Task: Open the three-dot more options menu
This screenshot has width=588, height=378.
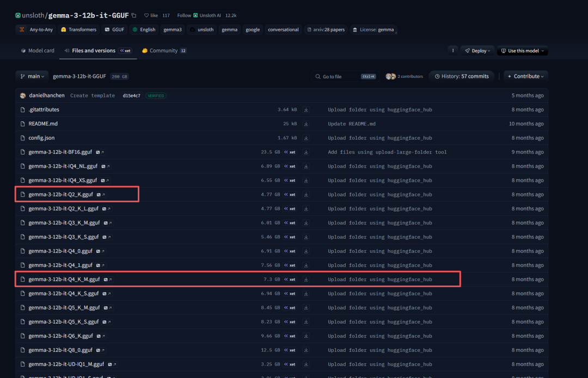Action: click(452, 51)
